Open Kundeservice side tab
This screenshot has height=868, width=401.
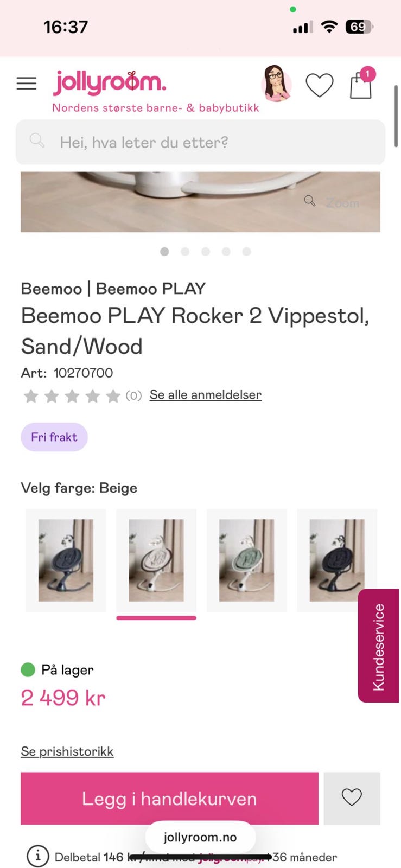coord(379,646)
